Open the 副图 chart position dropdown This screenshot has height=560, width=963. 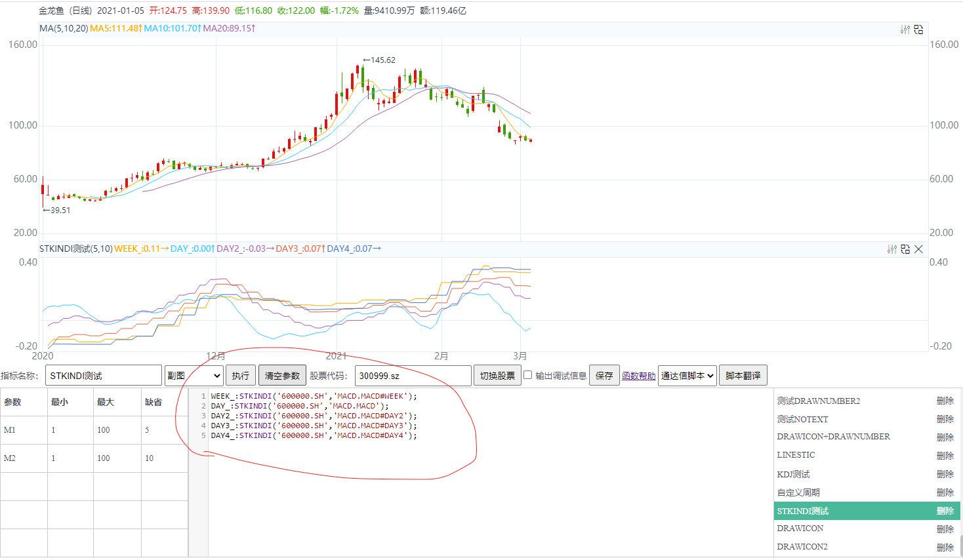[194, 376]
